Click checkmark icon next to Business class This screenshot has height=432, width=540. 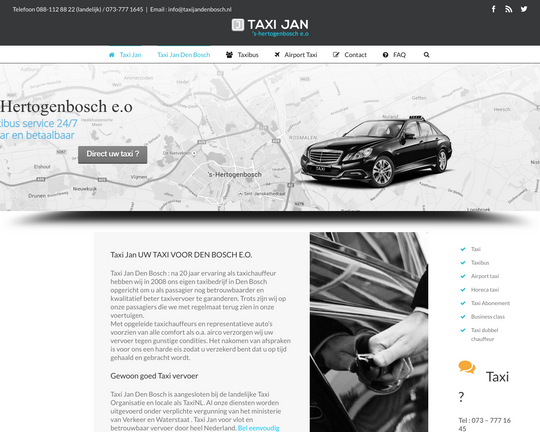click(463, 317)
